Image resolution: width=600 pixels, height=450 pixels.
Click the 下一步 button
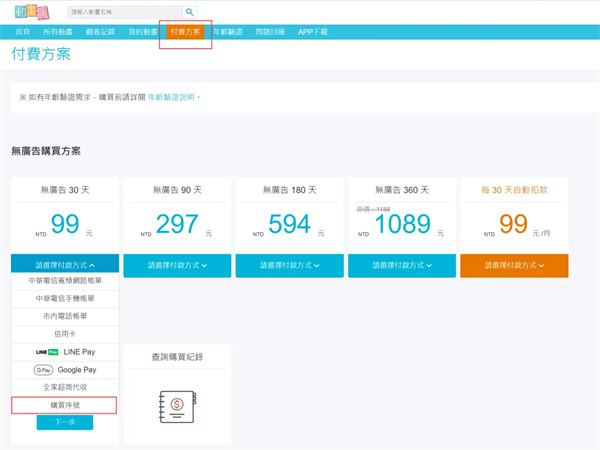[65, 423]
